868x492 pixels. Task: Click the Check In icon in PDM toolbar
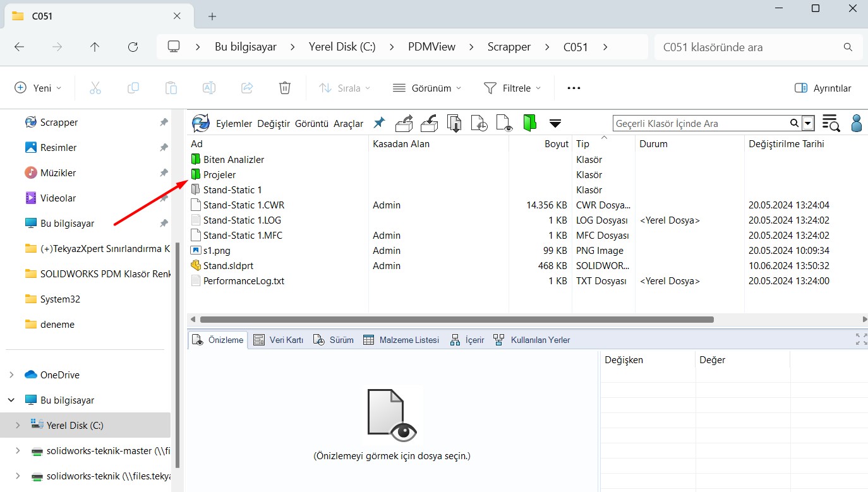430,123
